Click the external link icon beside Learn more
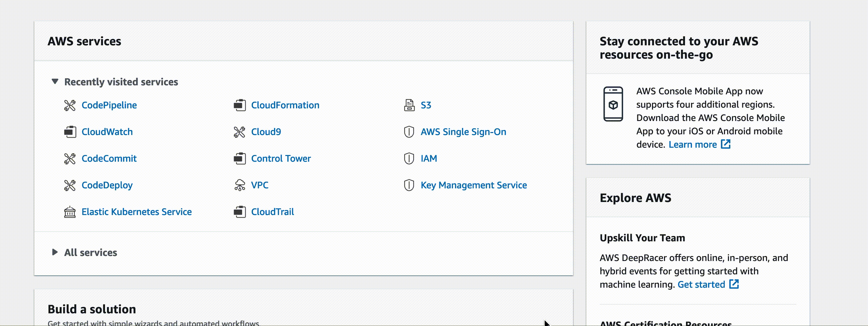868x326 pixels. [725, 144]
